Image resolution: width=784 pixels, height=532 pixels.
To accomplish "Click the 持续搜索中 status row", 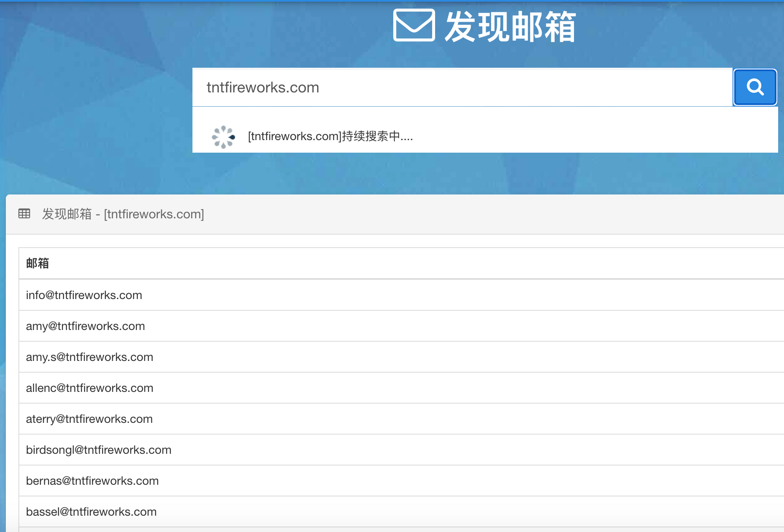I will 330,136.
